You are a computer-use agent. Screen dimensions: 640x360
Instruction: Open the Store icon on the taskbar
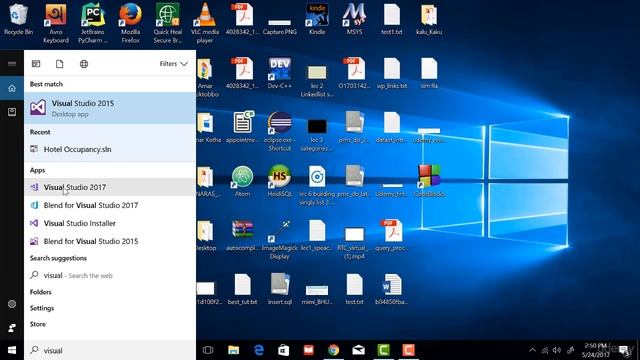(284, 350)
